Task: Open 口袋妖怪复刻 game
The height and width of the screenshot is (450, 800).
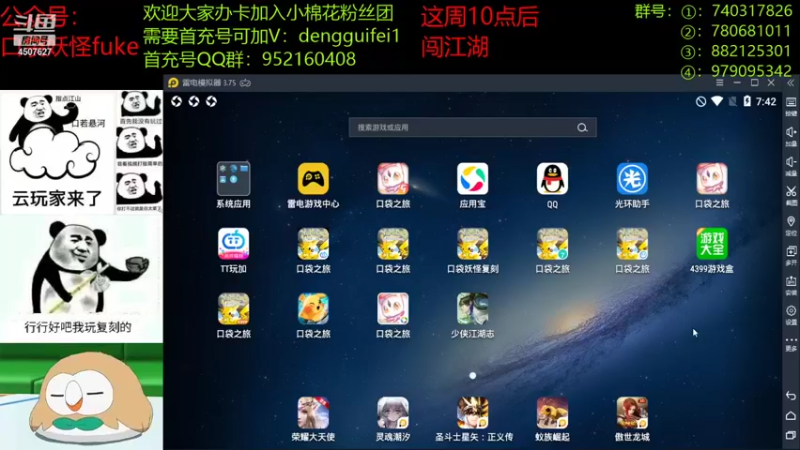Action: click(x=472, y=244)
